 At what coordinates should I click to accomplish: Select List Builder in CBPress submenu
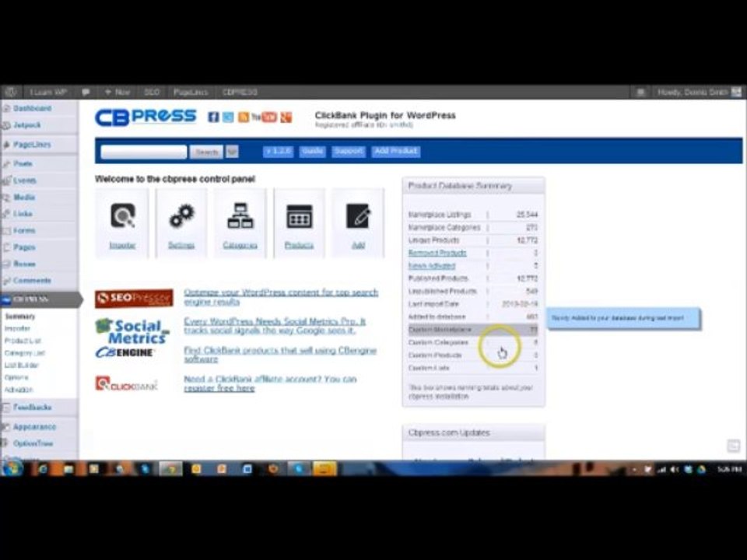tap(22, 366)
